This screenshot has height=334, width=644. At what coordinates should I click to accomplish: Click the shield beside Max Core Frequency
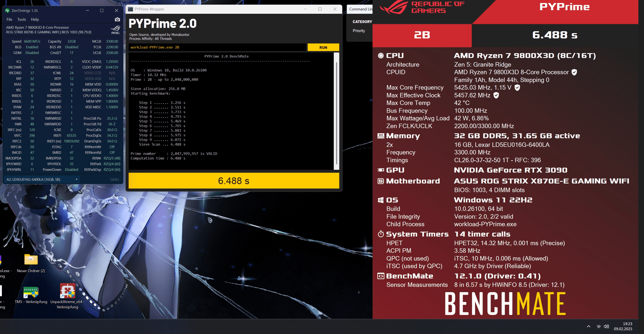pyautogui.click(x=517, y=88)
